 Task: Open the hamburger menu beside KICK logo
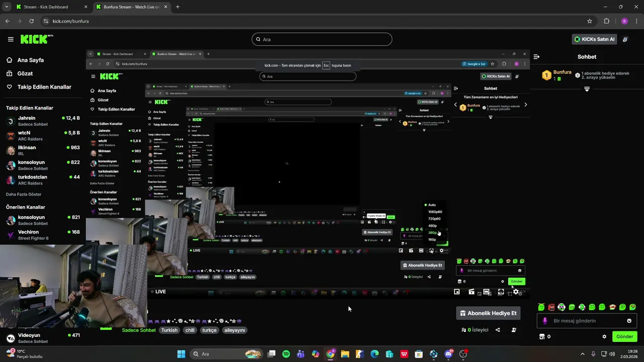coord(11,39)
